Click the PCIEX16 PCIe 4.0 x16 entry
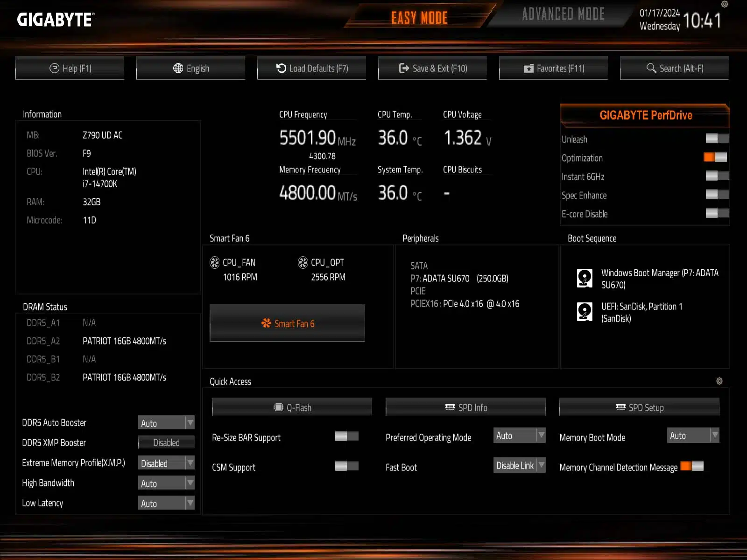Viewport: 747px width, 560px height. (465, 304)
